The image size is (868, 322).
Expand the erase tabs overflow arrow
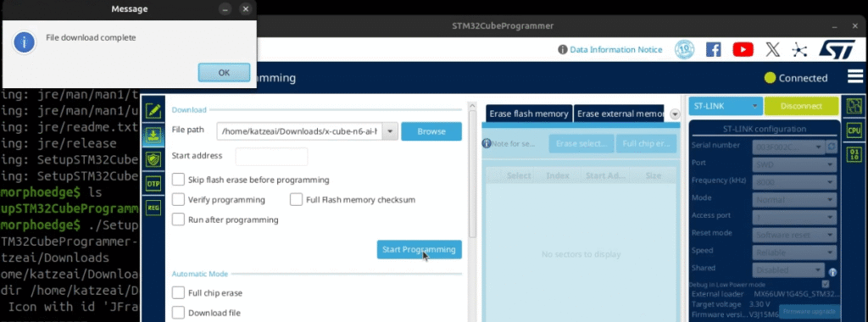coord(674,114)
